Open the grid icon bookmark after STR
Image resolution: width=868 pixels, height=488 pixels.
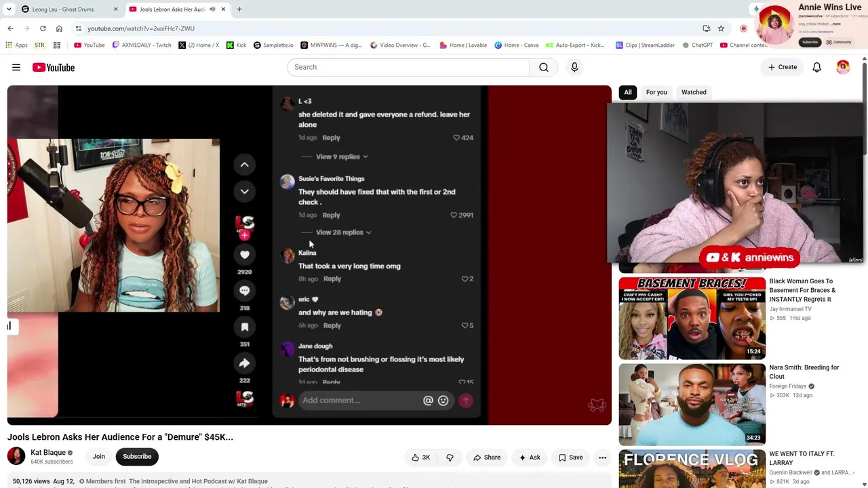(57, 45)
